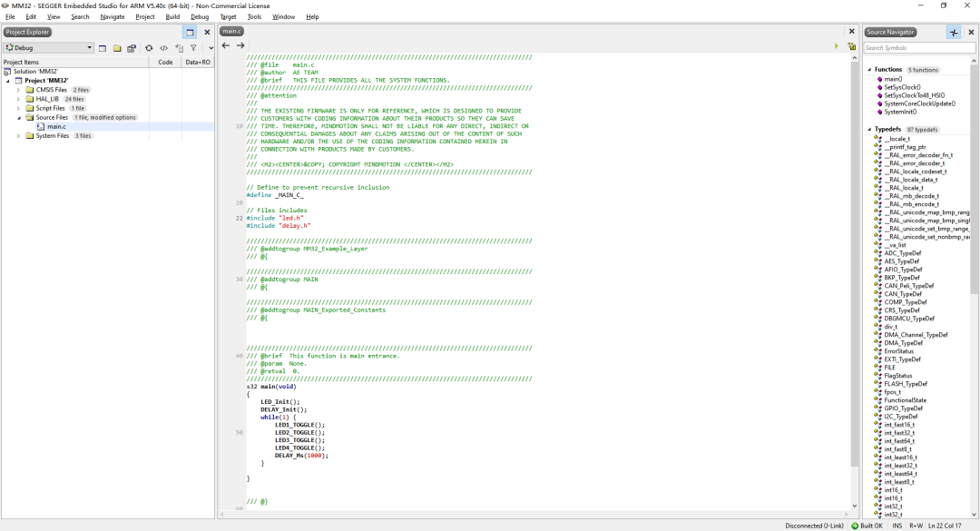Click the System Files folder icon
Viewport: 980px width, 531px height.
click(29, 136)
